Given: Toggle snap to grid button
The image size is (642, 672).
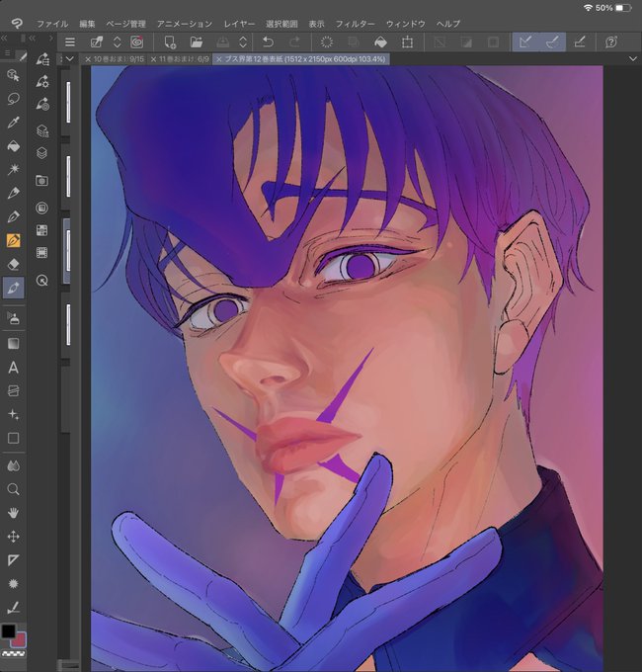Looking at the screenshot, I should point(580,42).
